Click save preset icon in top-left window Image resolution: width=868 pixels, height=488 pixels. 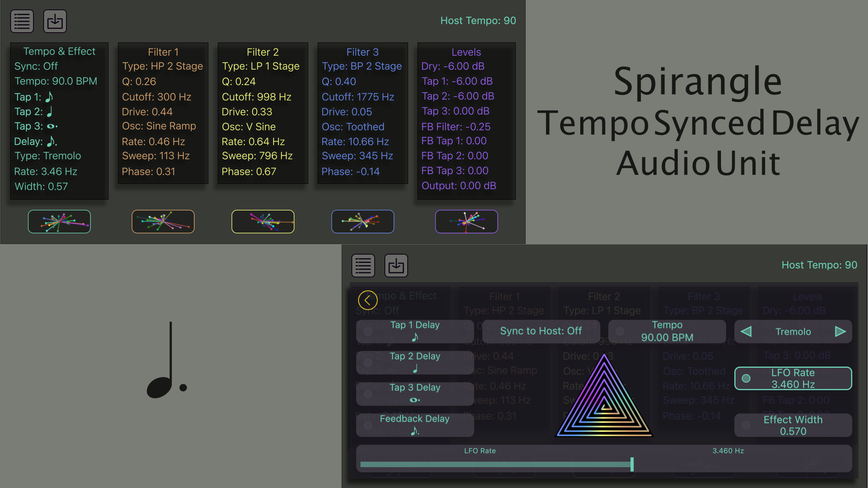point(55,21)
